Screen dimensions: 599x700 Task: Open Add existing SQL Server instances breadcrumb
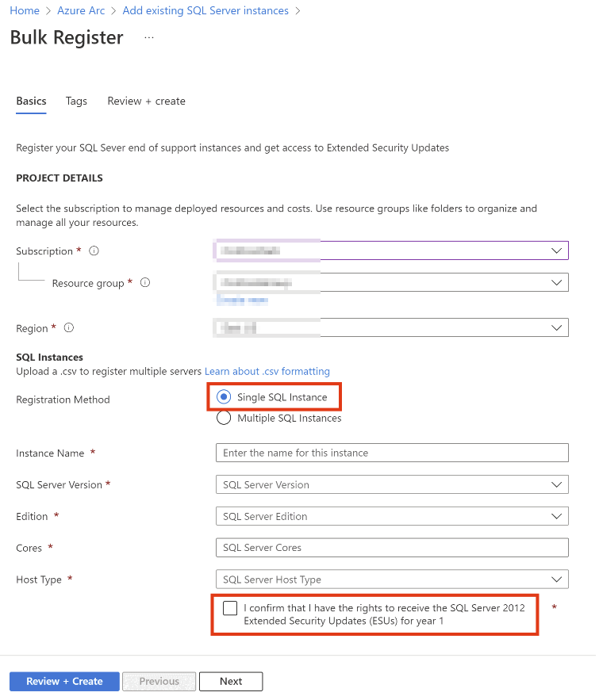(206, 11)
